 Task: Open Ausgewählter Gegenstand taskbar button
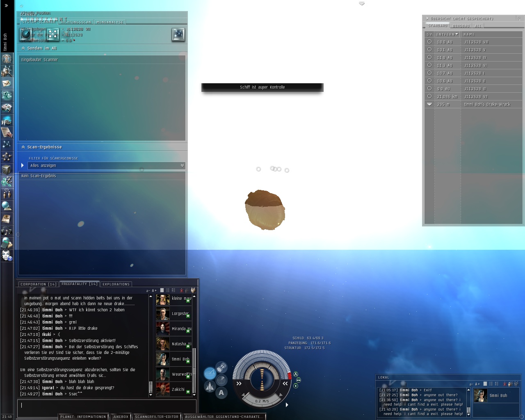point(224,417)
